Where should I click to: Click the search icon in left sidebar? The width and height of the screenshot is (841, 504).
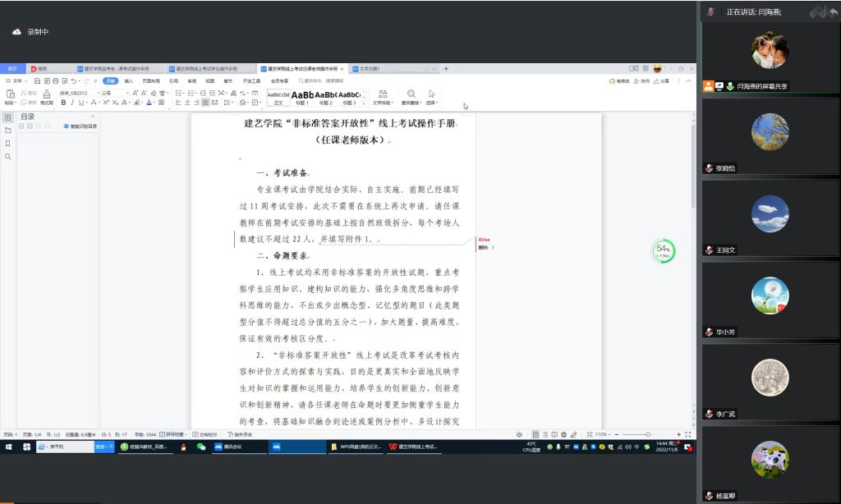[8, 156]
